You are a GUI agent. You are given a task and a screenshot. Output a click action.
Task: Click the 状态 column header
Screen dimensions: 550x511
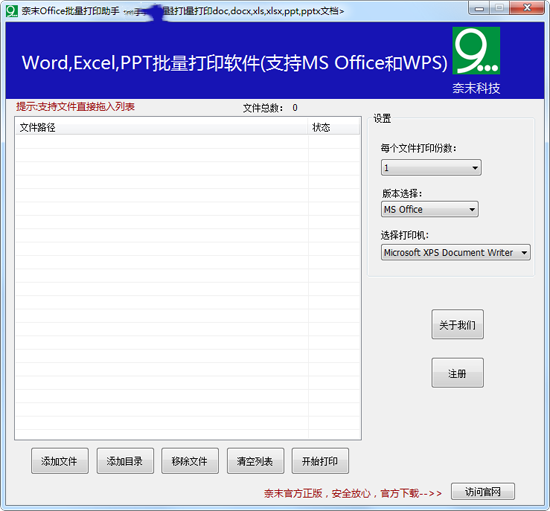(334, 127)
